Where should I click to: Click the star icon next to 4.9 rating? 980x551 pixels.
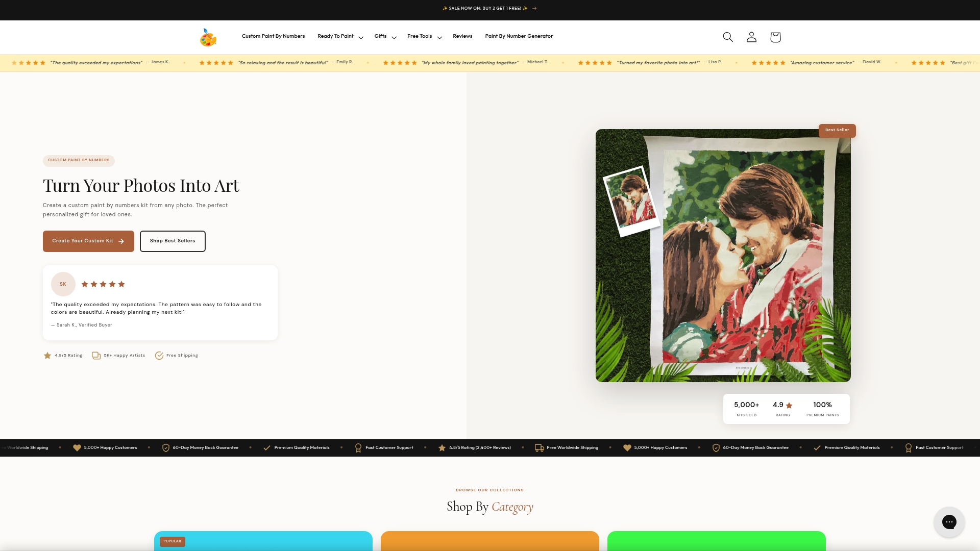point(789,406)
